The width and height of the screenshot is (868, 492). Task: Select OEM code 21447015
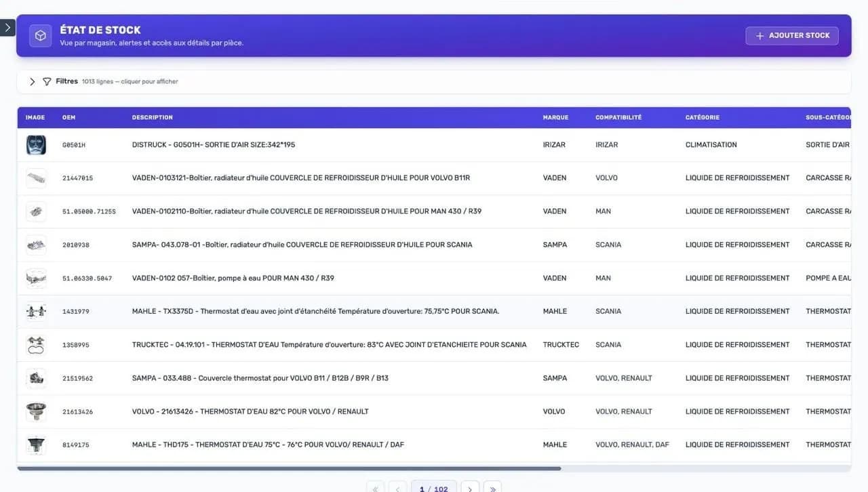[77, 178]
